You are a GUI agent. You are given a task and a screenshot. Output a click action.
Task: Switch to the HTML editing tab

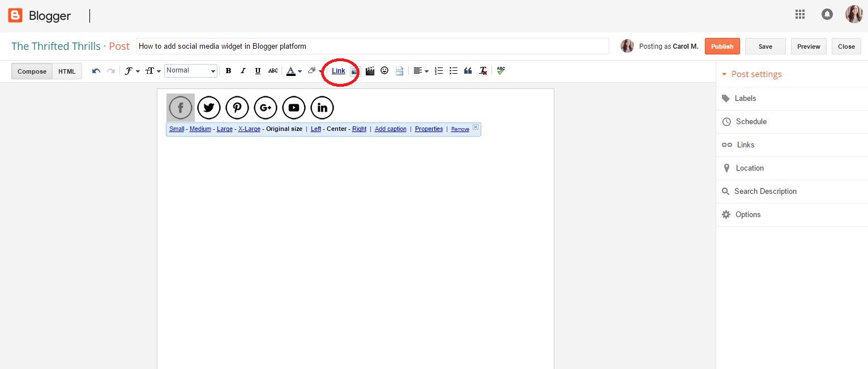(x=67, y=71)
